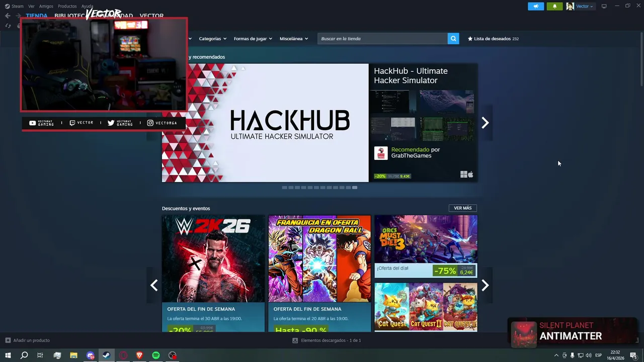The width and height of the screenshot is (644, 362).
Task: Open Spotify from taskbar
Action: (156, 355)
